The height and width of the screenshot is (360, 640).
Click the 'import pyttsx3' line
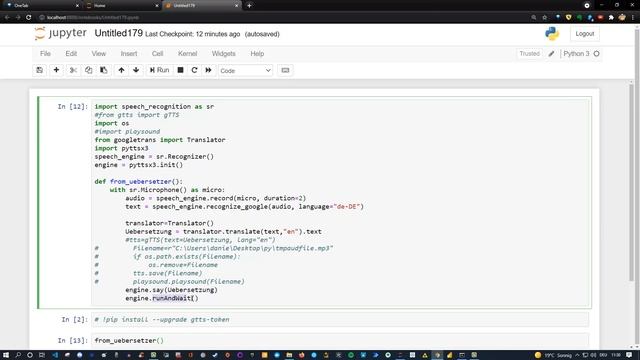coord(122,148)
